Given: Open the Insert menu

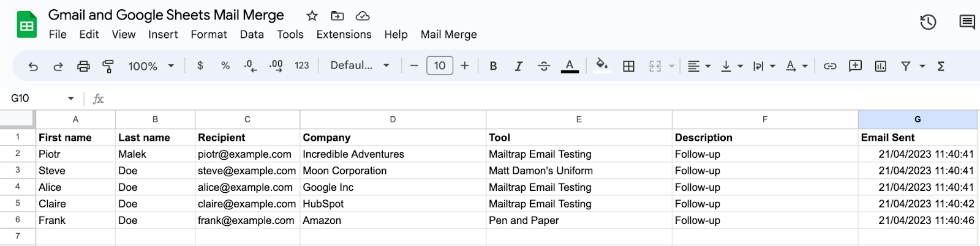Looking at the screenshot, I should point(163,34).
